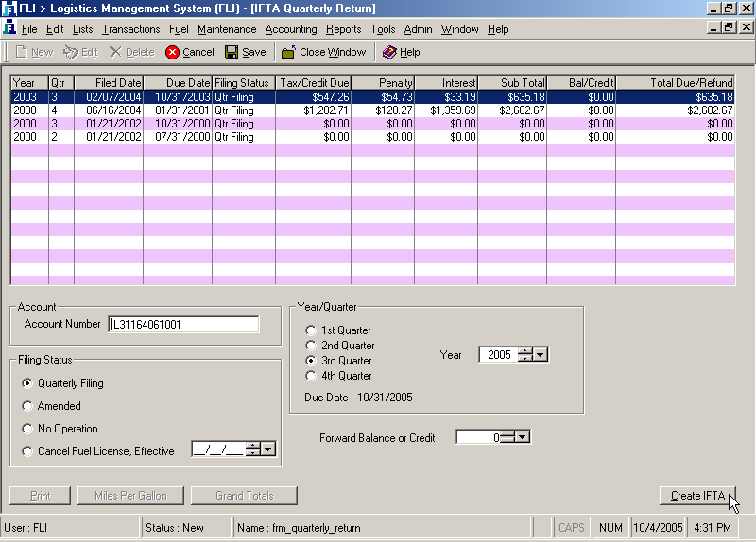This screenshot has width=756, height=542.
Task: Choose No Operation filing status
Action: [27, 429]
